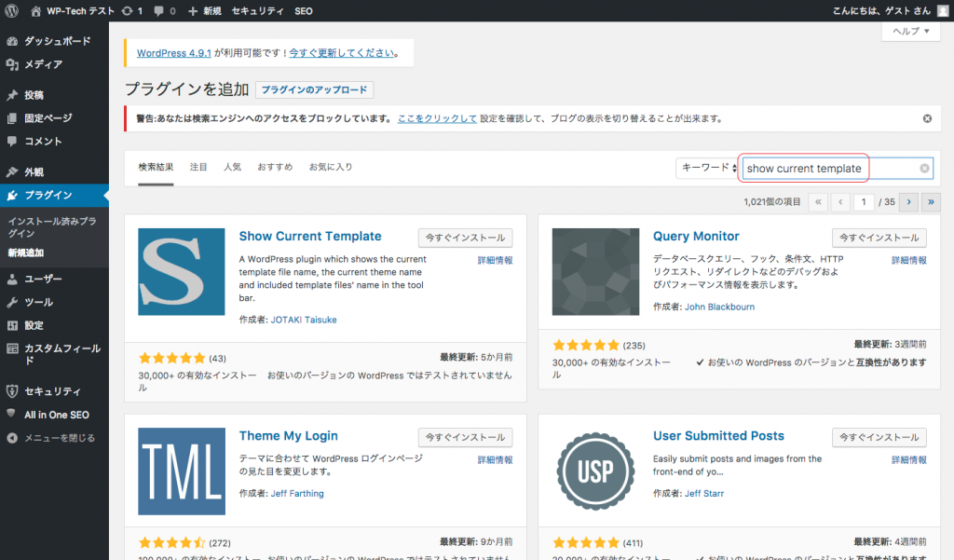Select プラグイン in the sidebar
This screenshot has height=560, width=954.
pyautogui.click(x=54, y=196)
